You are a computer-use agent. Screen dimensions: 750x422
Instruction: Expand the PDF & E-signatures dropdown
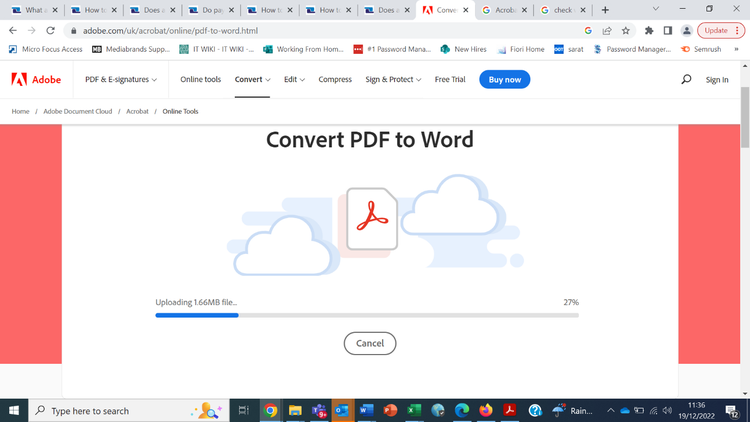coord(121,79)
